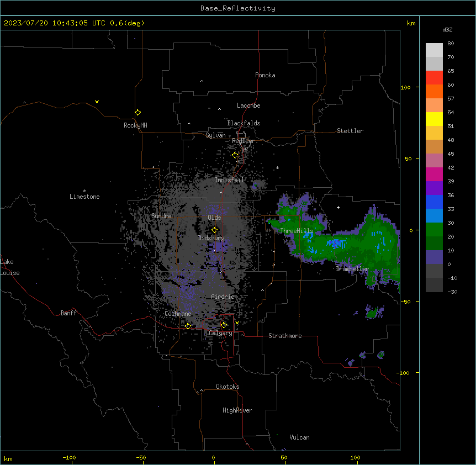Click the km unit label at bottom left
The image size is (476, 465).
tap(8, 459)
